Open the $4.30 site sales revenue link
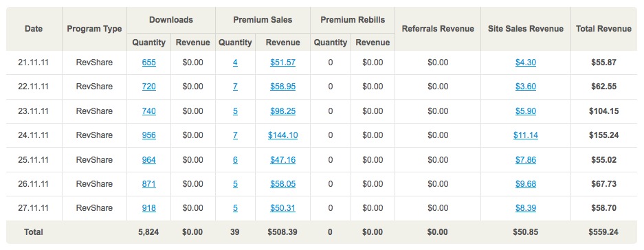Image resolution: width=644 pixels, height=250 pixels. [525, 62]
